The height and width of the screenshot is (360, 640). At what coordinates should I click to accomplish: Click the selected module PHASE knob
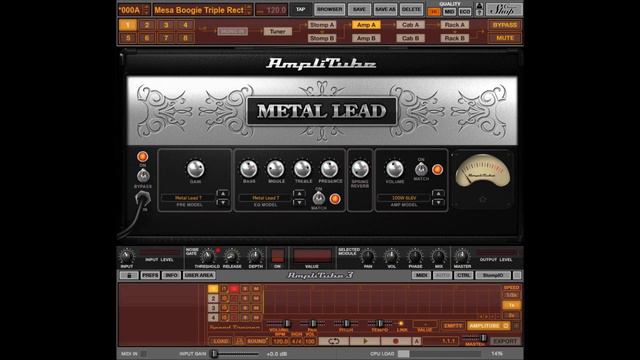(x=415, y=257)
